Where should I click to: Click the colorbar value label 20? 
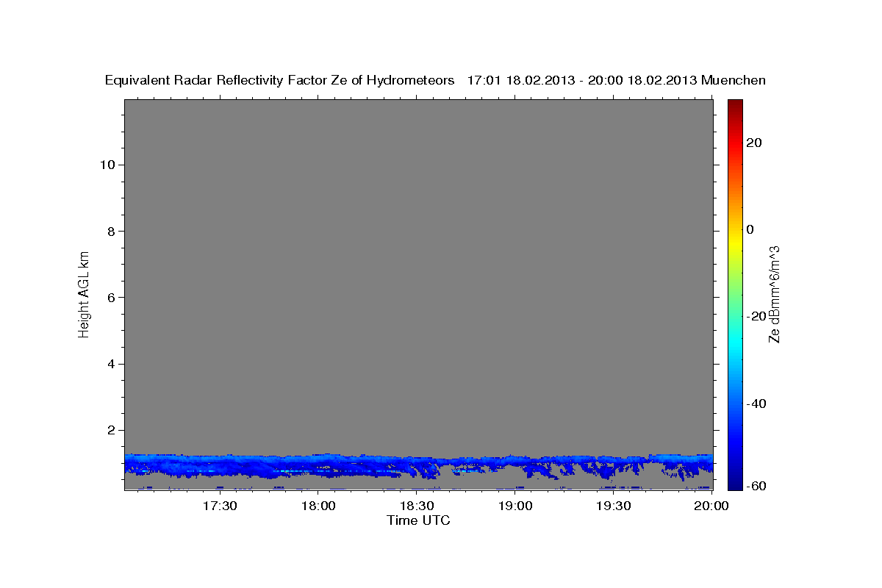click(x=754, y=143)
